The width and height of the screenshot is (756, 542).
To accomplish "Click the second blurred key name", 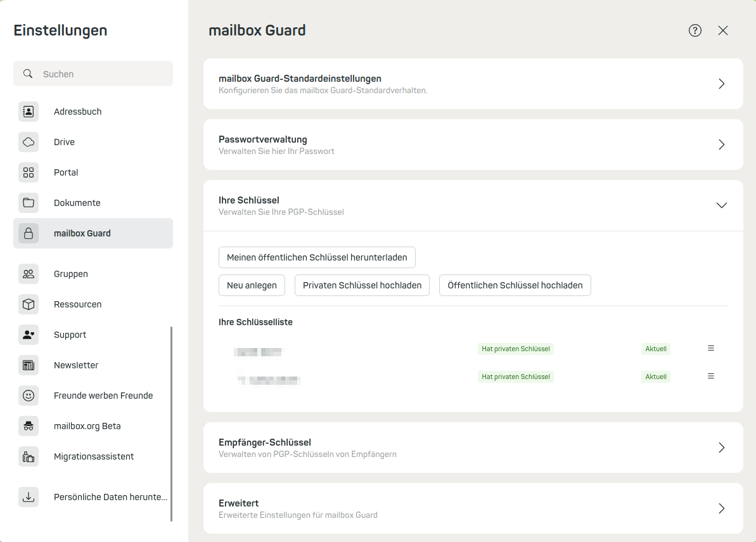I will click(269, 380).
